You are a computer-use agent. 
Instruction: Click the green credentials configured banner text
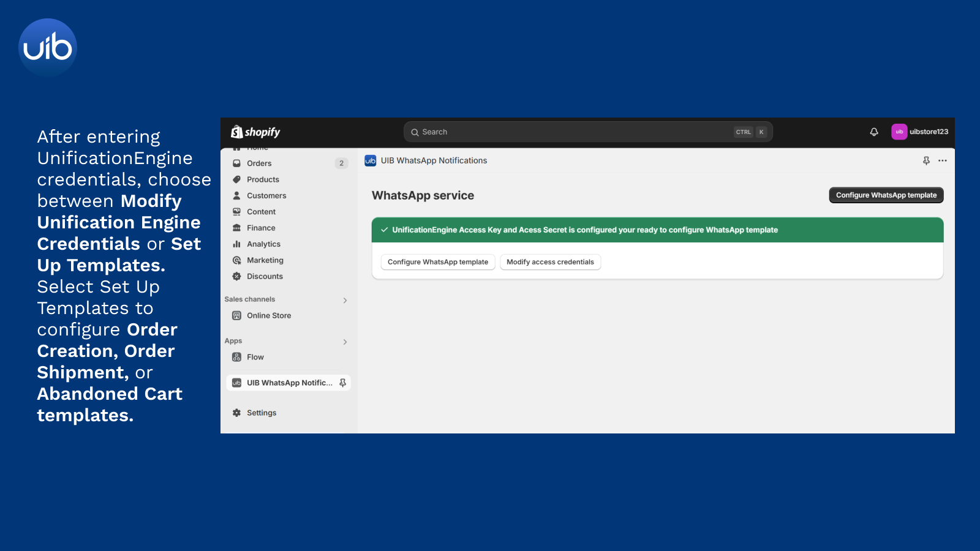585,230
